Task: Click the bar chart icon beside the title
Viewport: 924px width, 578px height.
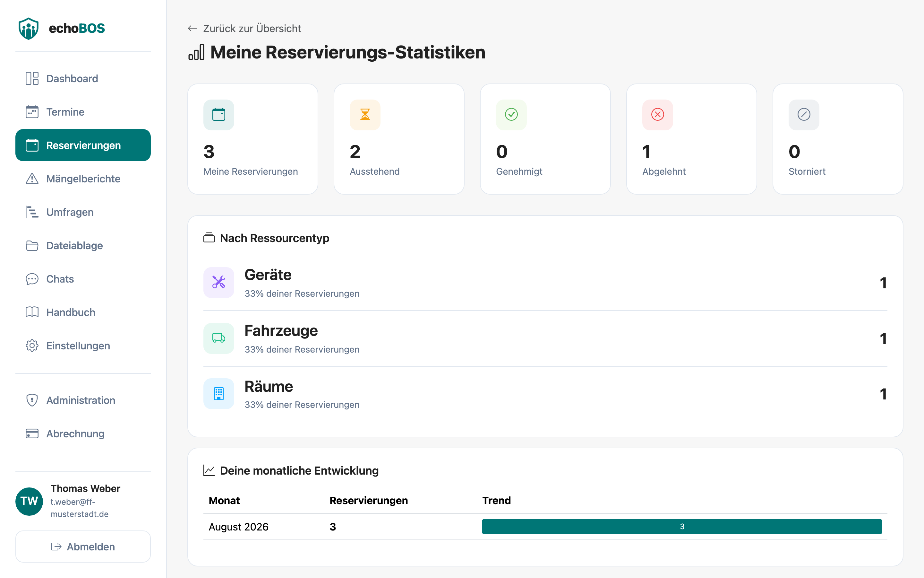Action: (x=196, y=52)
